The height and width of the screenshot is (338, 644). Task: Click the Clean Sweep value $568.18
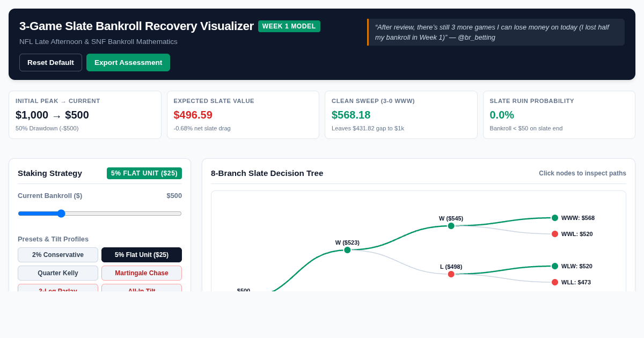coord(351,115)
